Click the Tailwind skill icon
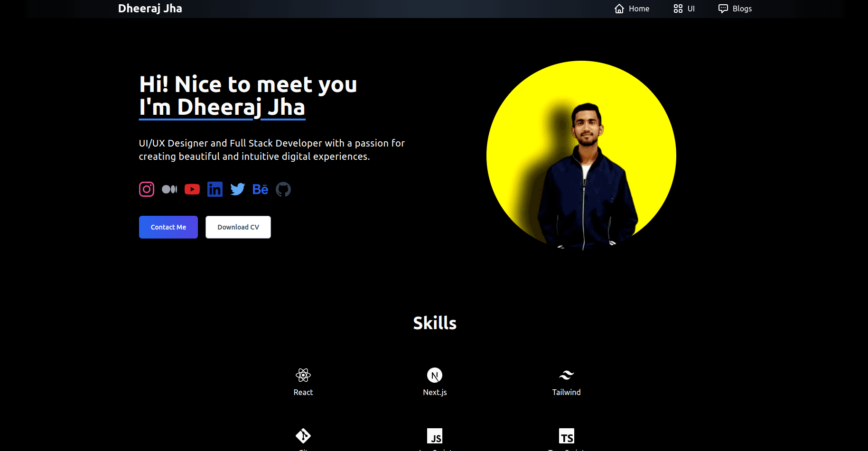Image resolution: width=868 pixels, height=451 pixels. (x=567, y=375)
